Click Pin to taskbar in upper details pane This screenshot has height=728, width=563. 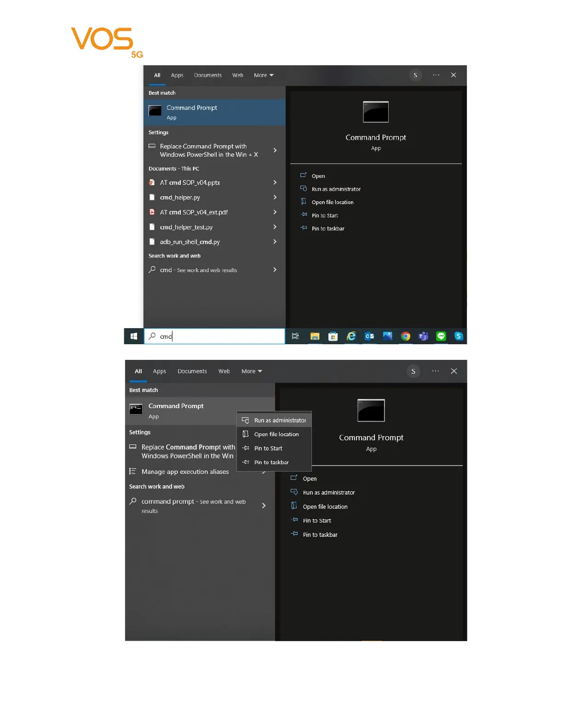[x=328, y=228]
